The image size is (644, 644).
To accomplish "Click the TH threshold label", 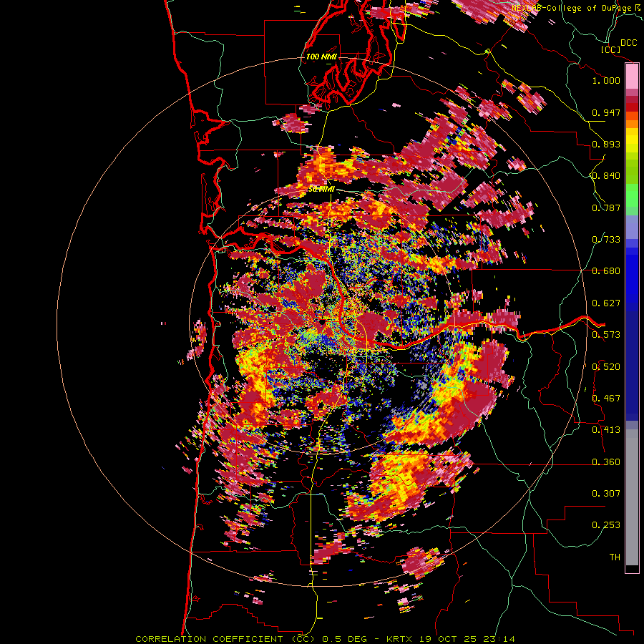I will 615,557.
